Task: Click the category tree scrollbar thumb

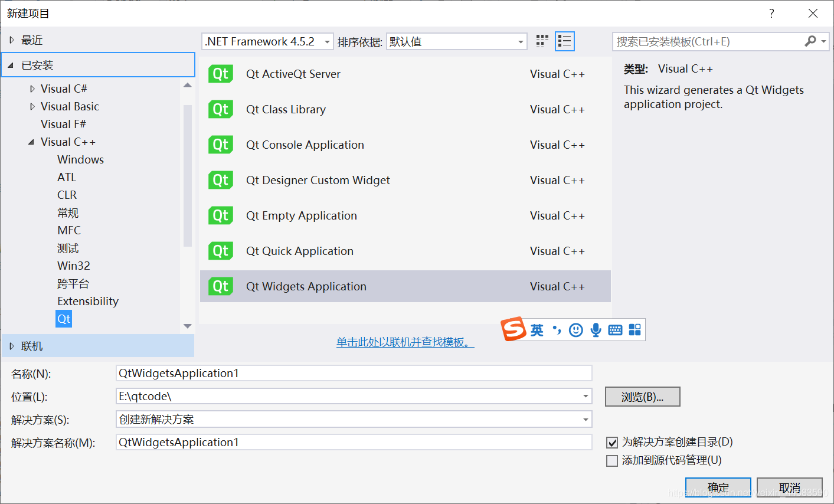Action: click(188, 175)
